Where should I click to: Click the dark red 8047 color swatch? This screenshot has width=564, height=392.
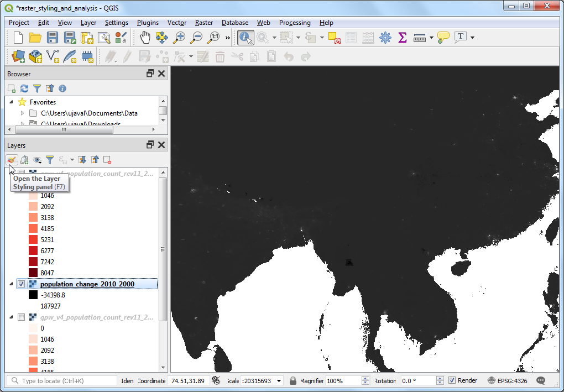[33, 273]
